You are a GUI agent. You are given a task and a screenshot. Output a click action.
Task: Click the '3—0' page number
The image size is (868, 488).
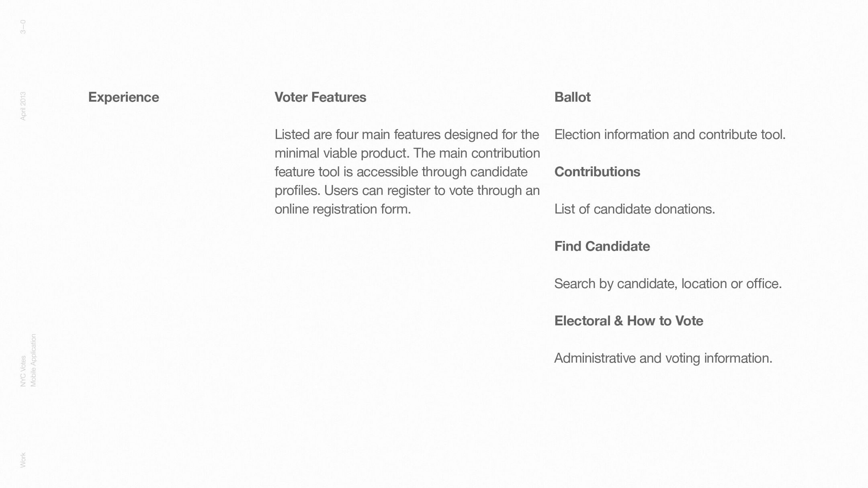pos(23,27)
